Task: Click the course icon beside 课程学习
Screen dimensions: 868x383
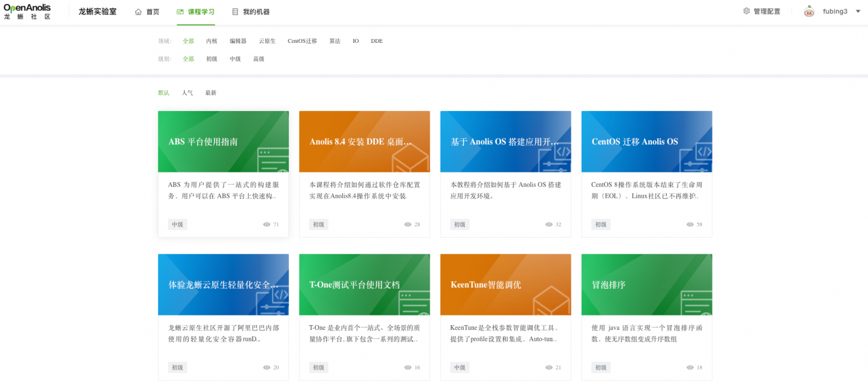Action: 180,11
